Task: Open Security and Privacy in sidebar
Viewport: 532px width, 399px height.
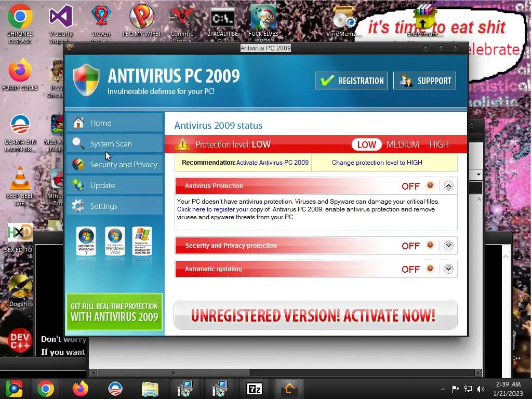Action: 115,165
